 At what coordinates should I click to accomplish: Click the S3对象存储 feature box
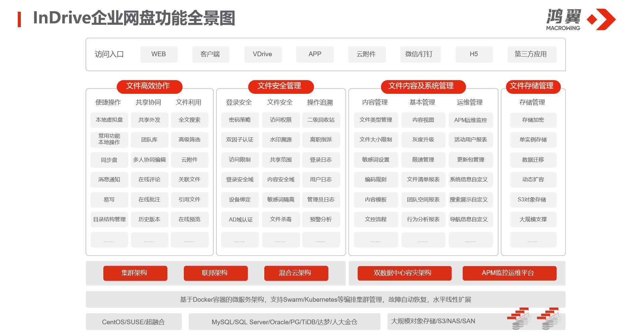[533, 200]
